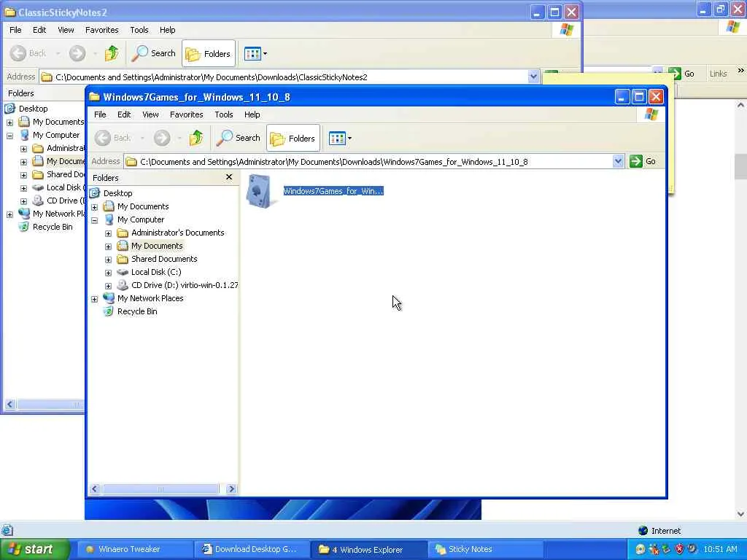Click the Internet zone status bar indicator
Viewport: 747px width, 560px height.
click(x=659, y=531)
